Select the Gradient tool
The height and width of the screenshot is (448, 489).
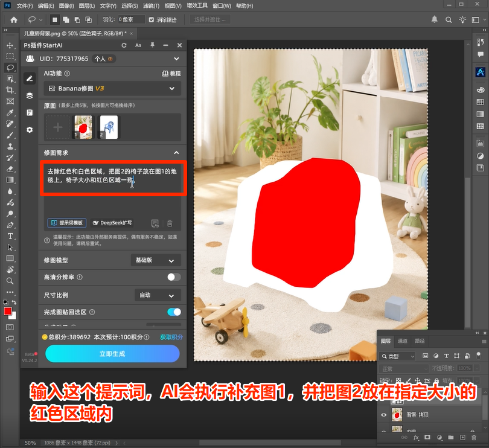coord(10,180)
